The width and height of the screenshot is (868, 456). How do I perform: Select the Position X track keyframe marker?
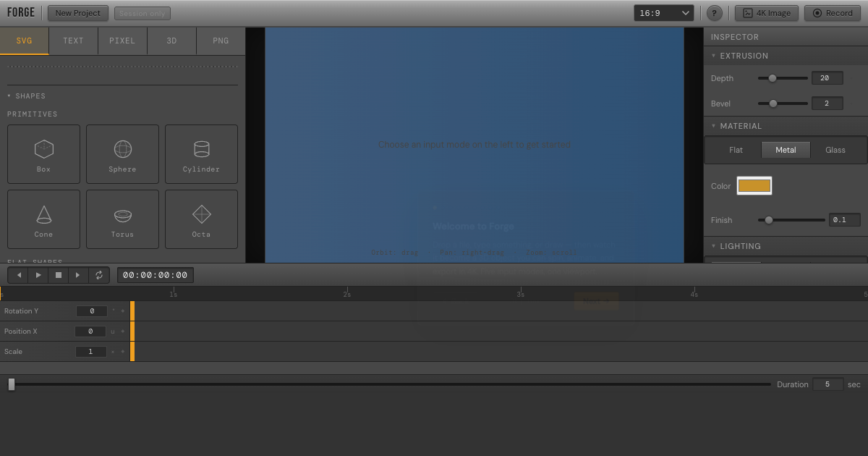click(132, 332)
